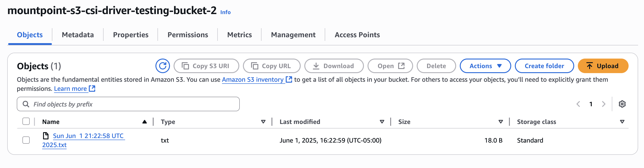Click the Download button

pos(334,66)
